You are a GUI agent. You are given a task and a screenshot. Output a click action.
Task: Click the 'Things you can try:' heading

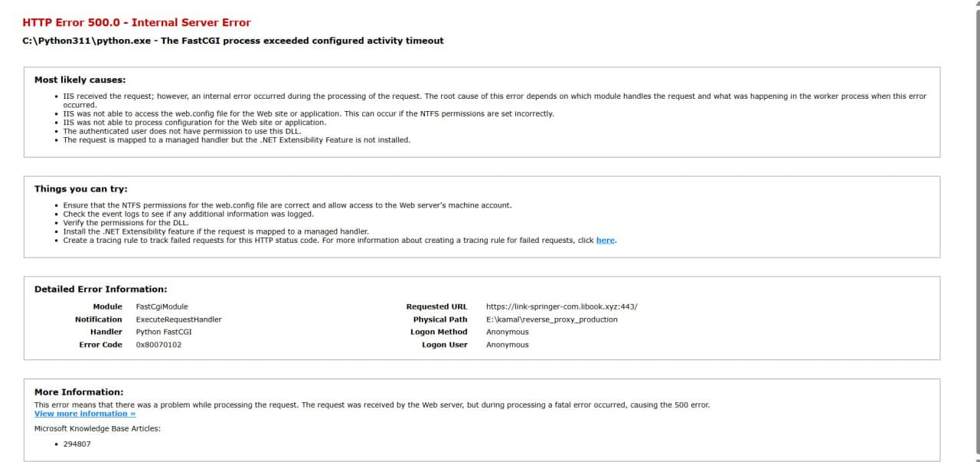pos(80,189)
